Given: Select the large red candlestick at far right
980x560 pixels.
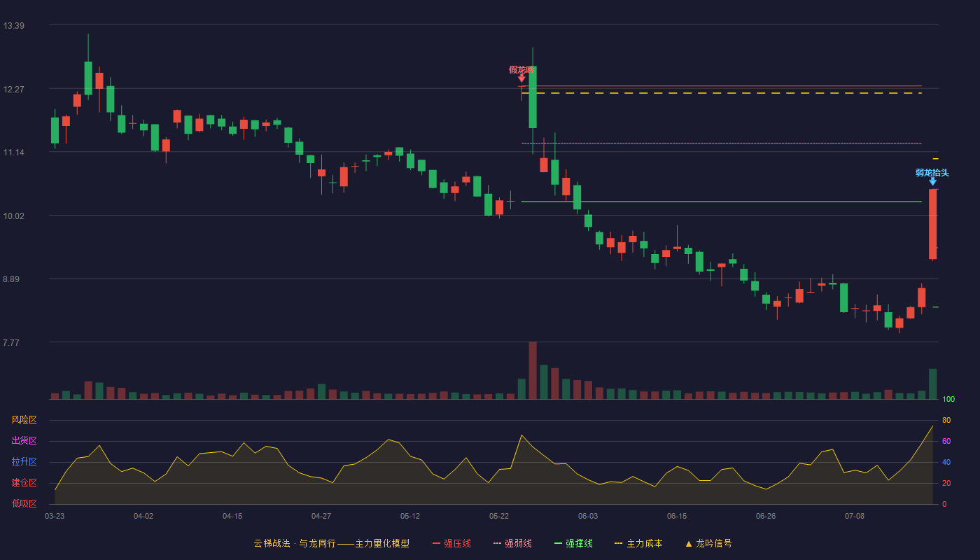Looking at the screenshot, I should tap(932, 224).
